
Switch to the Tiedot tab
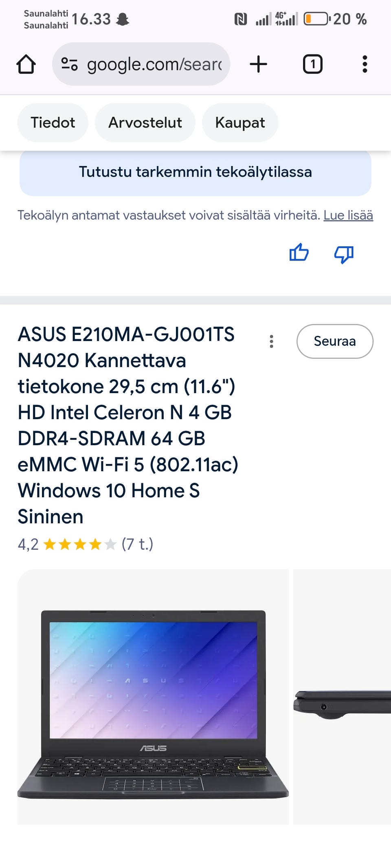(53, 122)
